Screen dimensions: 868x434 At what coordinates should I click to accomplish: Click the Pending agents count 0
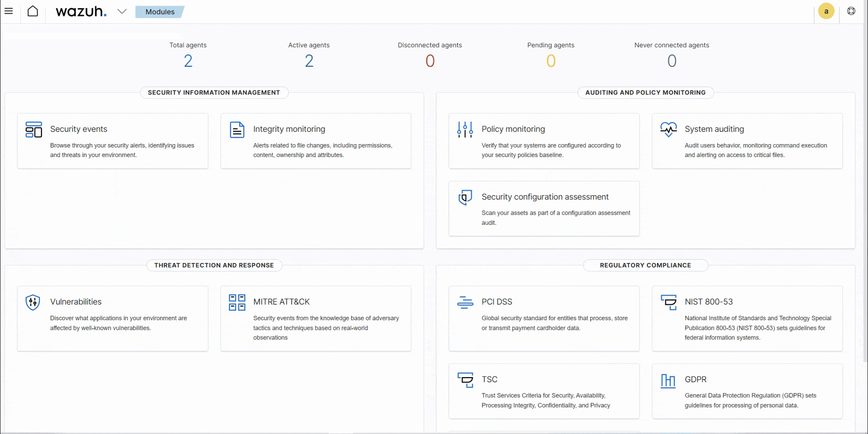(551, 61)
